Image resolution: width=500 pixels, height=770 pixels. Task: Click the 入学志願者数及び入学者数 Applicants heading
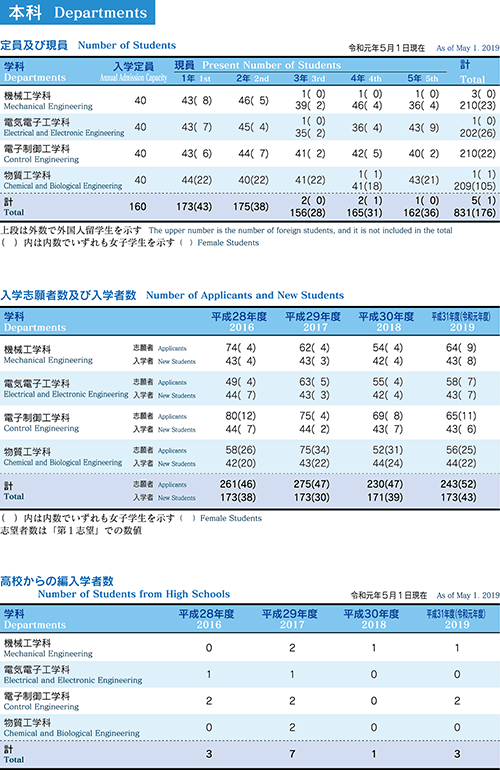[172, 295]
